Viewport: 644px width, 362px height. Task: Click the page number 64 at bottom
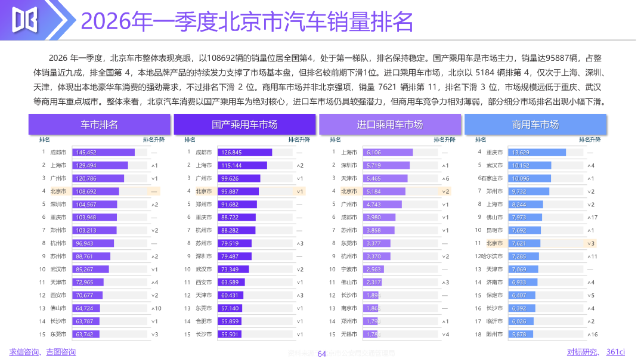click(322, 354)
